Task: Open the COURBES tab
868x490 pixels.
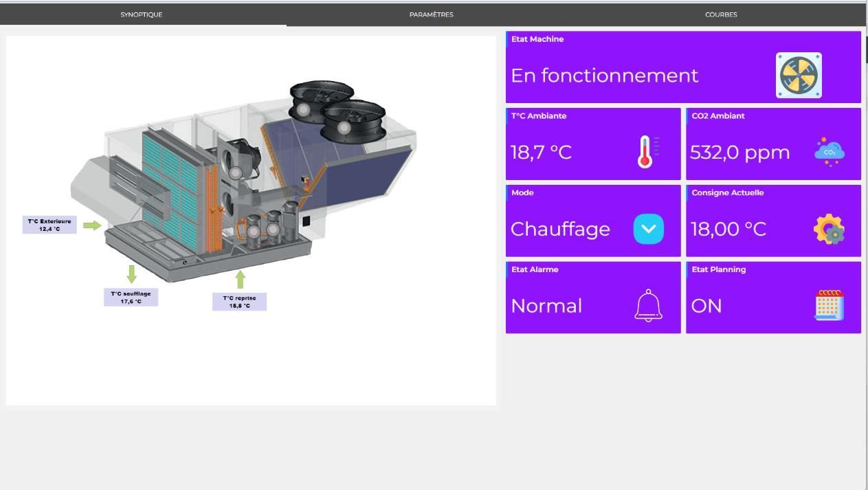Action: pyautogui.click(x=721, y=14)
